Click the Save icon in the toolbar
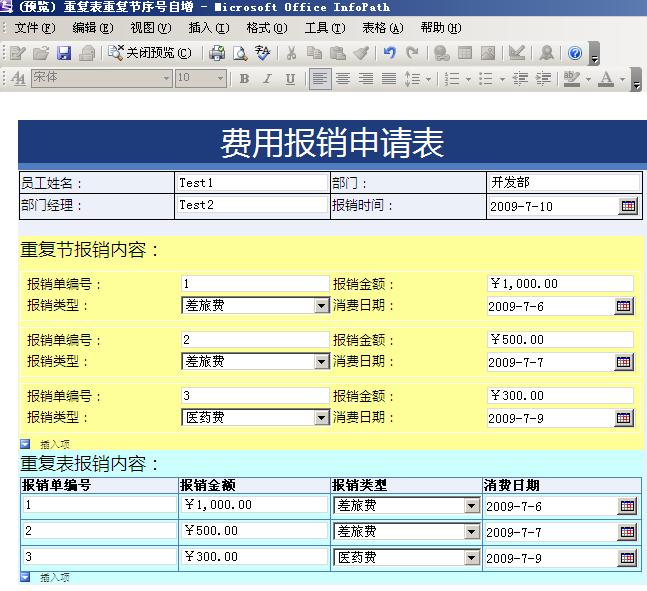Screen dimensions: 647x591 (x=64, y=53)
